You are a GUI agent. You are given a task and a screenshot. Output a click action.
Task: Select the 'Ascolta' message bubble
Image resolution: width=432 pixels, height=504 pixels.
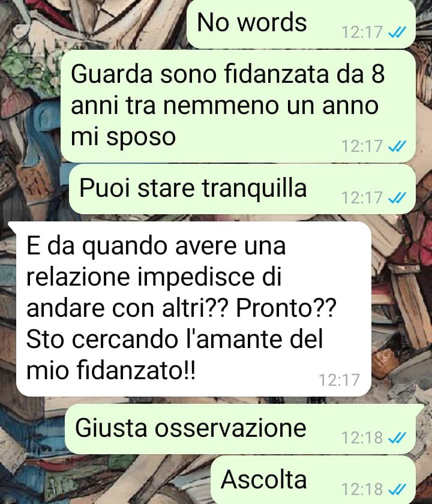313,480
